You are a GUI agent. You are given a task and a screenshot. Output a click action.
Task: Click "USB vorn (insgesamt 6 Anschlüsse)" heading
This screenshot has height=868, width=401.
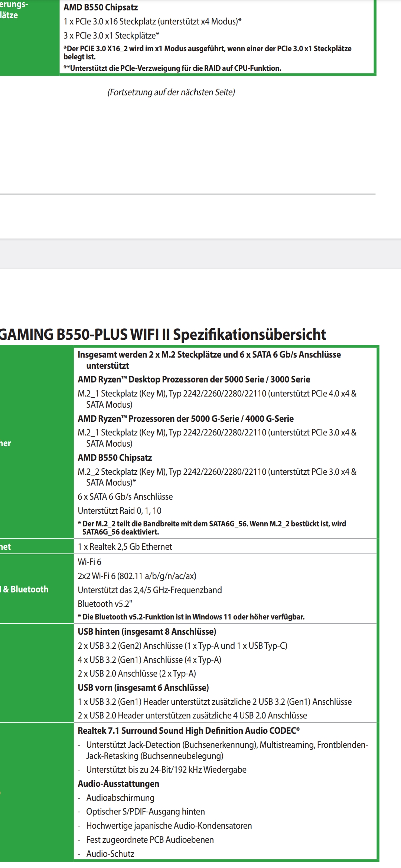point(143,688)
